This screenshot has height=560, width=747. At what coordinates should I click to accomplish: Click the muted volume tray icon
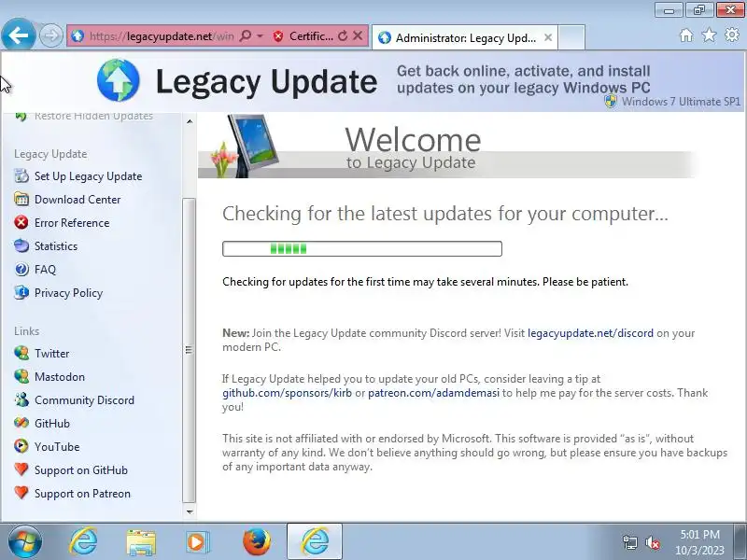[x=652, y=542]
